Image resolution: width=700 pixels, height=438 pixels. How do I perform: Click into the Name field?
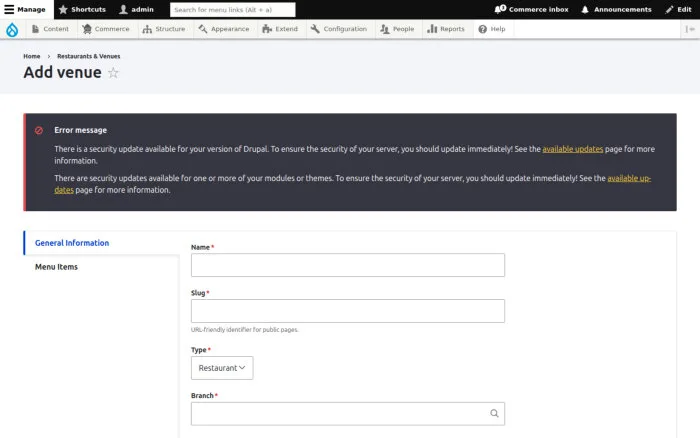[348, 265]
